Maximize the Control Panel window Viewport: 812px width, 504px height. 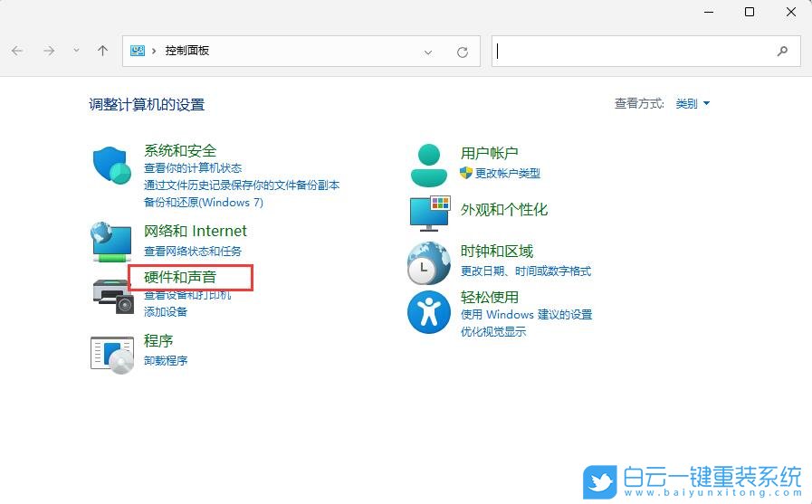(x=750, y=12)
